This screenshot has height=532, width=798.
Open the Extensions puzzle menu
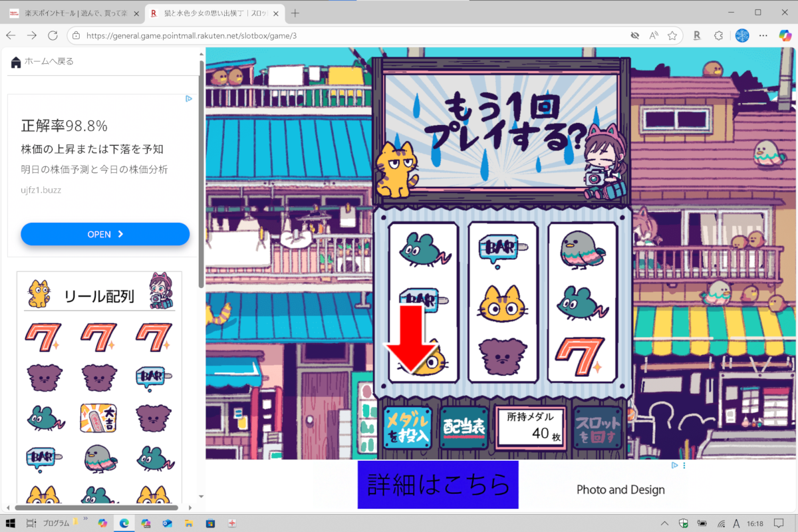point(718,36)
